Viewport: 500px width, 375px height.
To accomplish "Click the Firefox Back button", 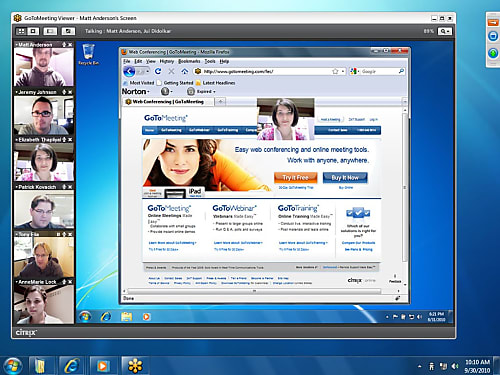I will click(129, 71).
